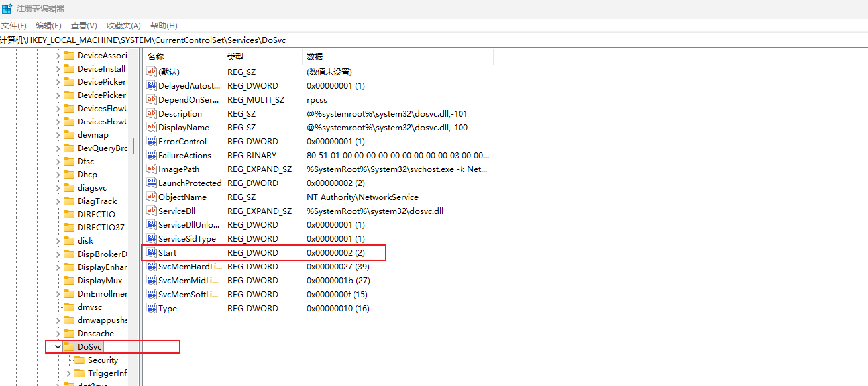This screenshot has height=386, width=868.
Task: Click the Start DWORD value icon
Action: click(x=152, y=252)
